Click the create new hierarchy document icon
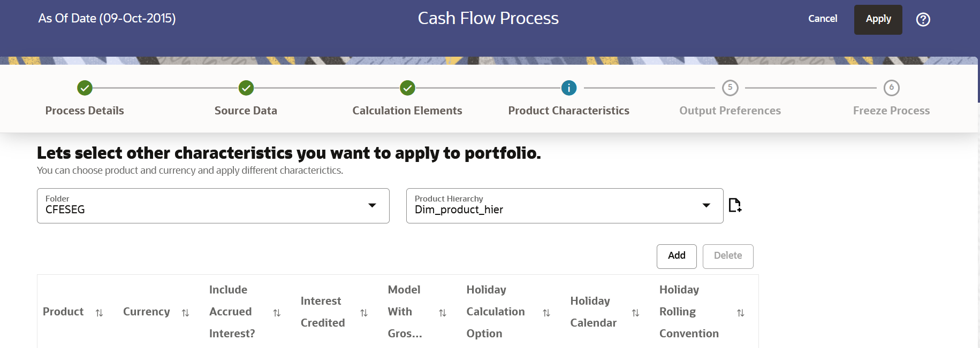Screen dimensions: 980x348 coord(736,205)
